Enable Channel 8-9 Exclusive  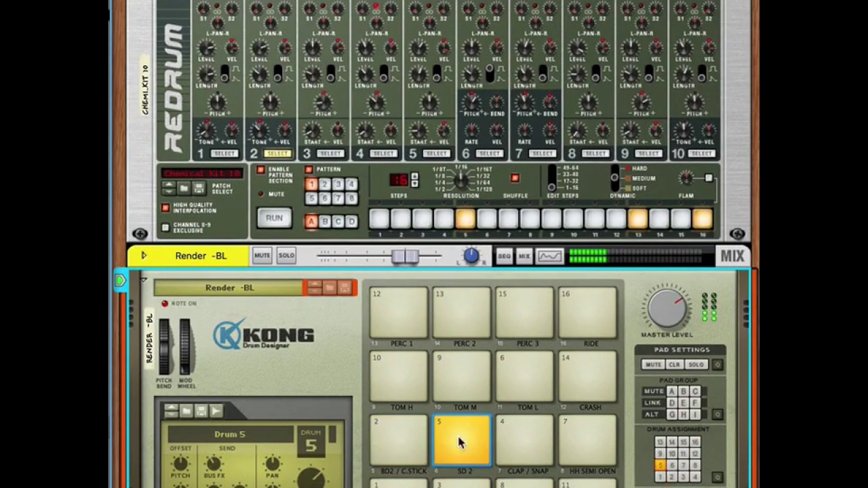coord(165,227)
